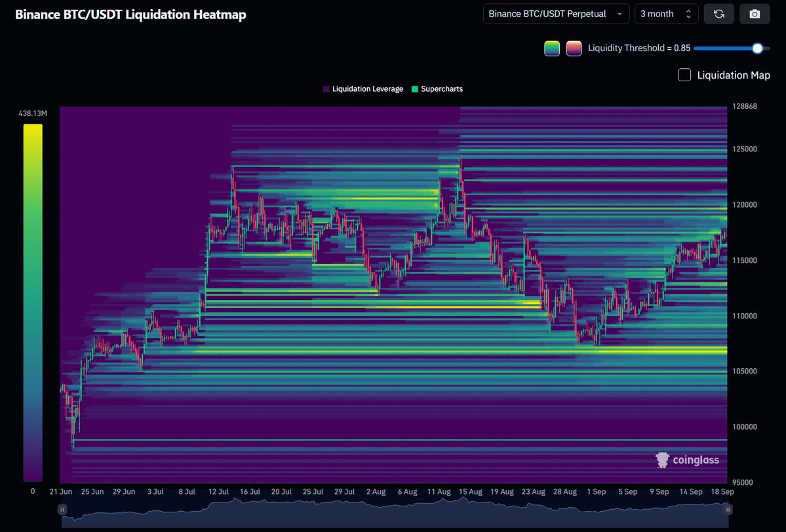Image resolution: width=786 pixels, height=532 pixels.
Task: Toggle the Liquidation Leverage legend entry
Action: [363, 88]
